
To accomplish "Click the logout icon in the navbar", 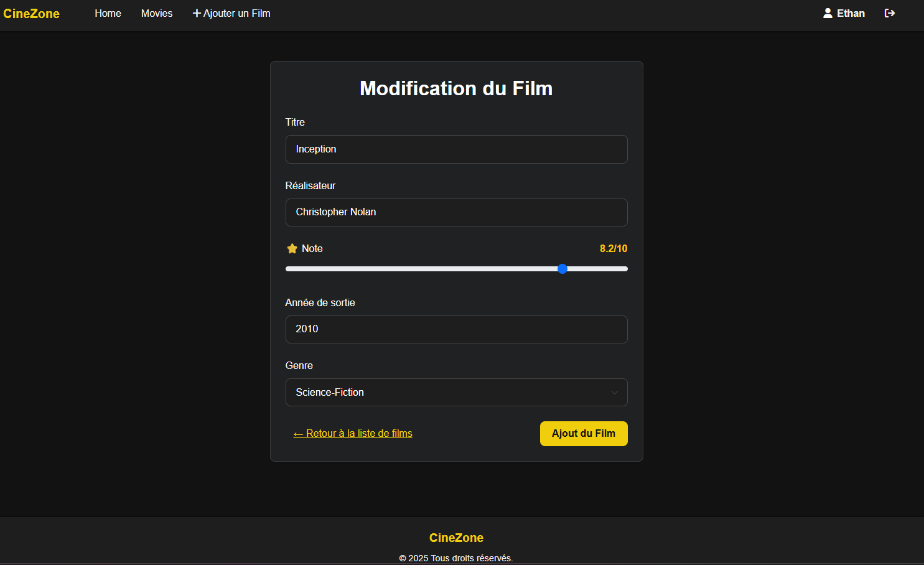I will pos(890,13).
